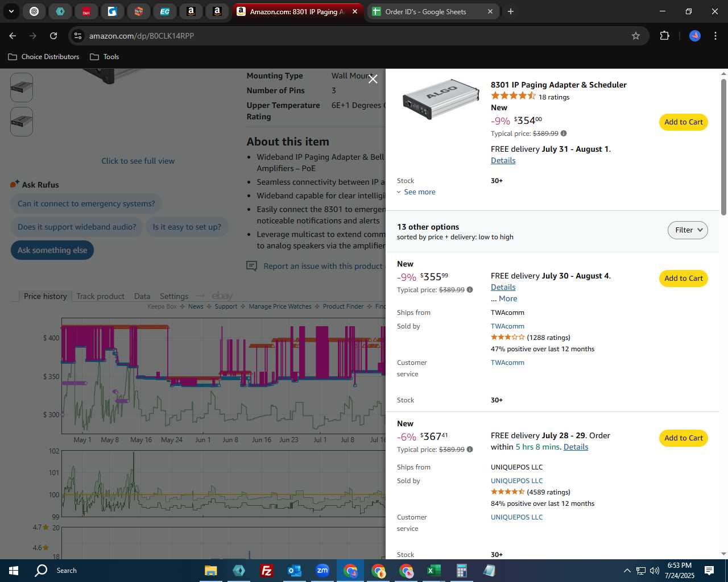The height and width of the screenshot is (582, 728).
Task: Switch to the teal hexagon pinned tab
Action: [x=60, y=11]
